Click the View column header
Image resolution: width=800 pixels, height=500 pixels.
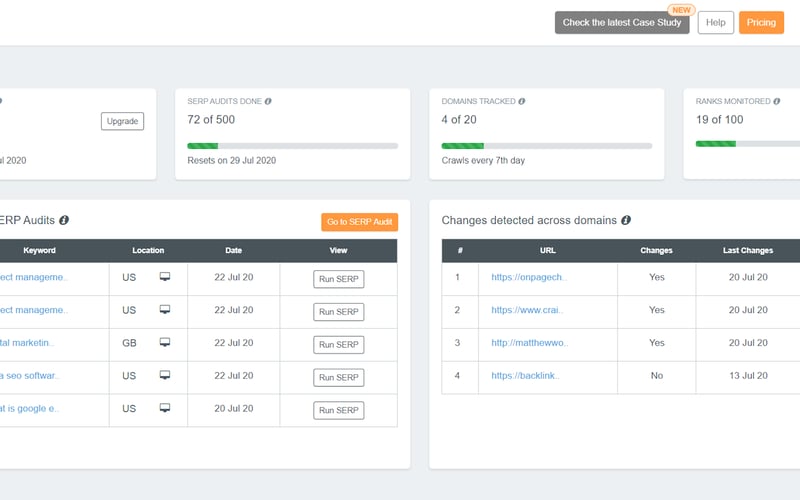coord(338,251)
